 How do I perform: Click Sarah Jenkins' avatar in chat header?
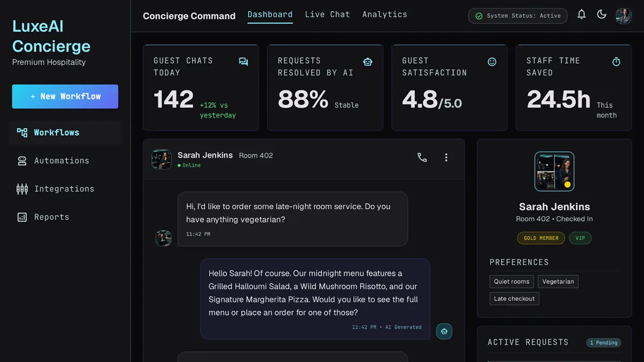click(x=162, y=159)
